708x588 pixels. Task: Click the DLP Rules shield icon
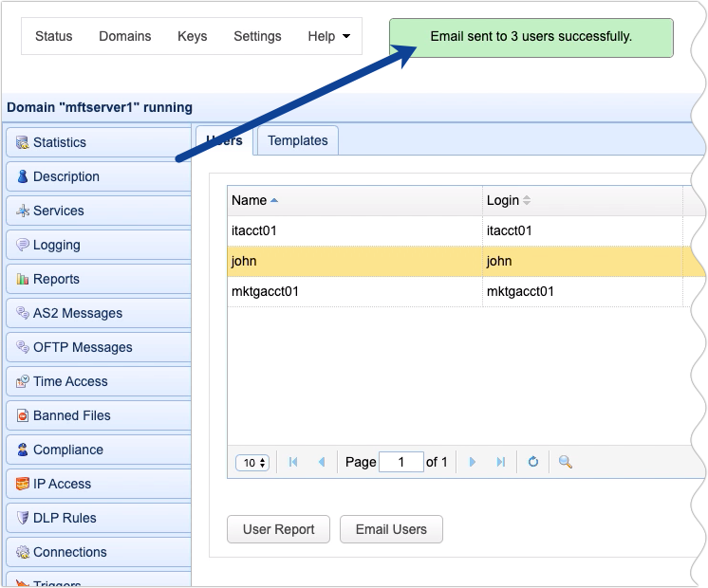pos(22,518)
